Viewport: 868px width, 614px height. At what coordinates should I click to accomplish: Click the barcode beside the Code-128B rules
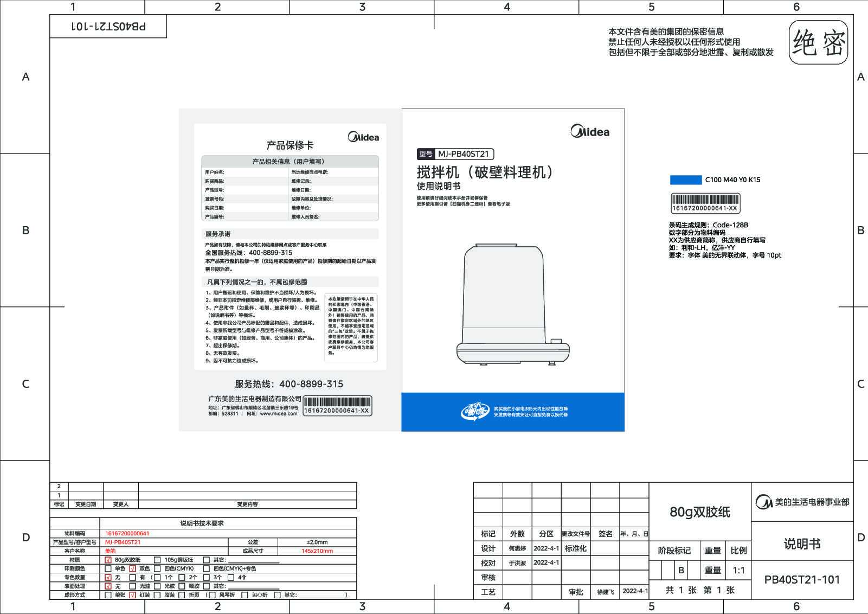(705, 203)
